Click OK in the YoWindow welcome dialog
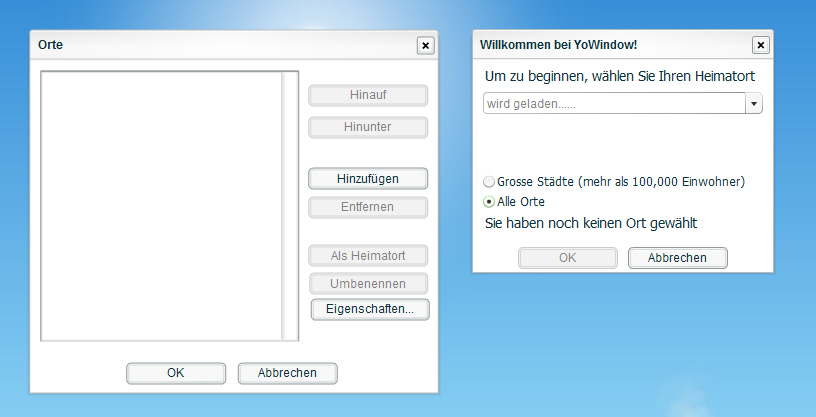Image resolution: width=816 pixels, height=417 pixels. [568, 258]
